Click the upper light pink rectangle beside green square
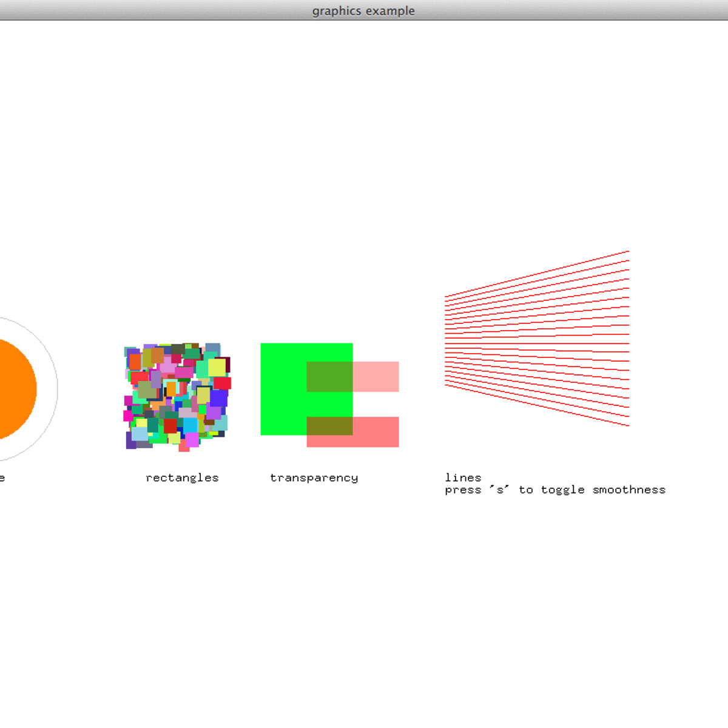 pos(376,377)
